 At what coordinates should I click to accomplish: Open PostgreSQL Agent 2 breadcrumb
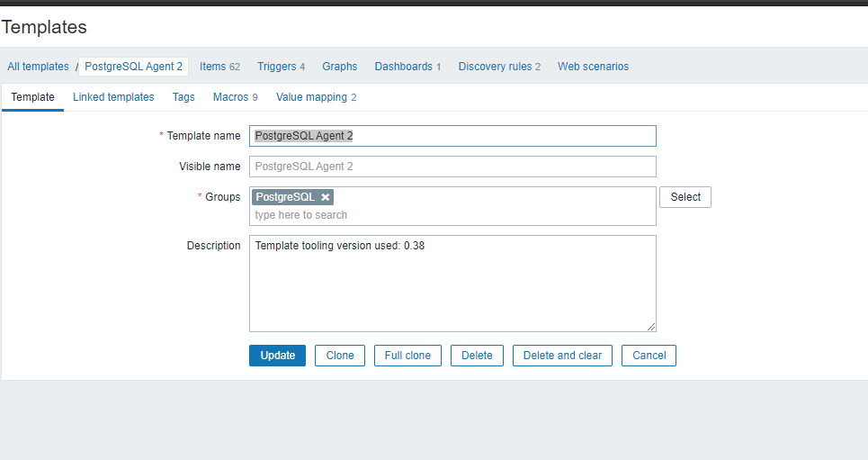click(133, 67)
